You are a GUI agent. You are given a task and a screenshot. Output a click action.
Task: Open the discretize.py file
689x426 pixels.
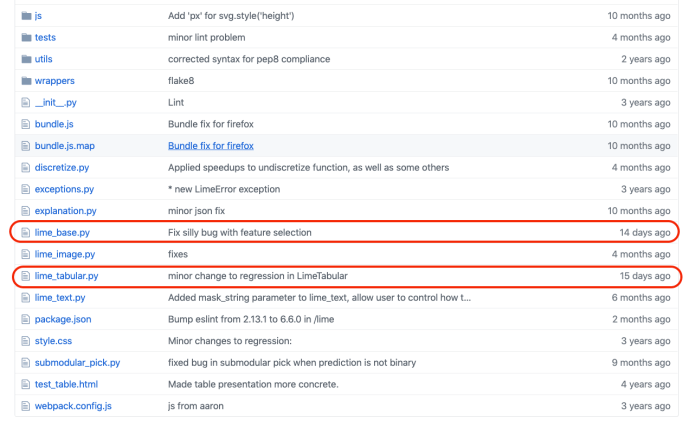62,168
